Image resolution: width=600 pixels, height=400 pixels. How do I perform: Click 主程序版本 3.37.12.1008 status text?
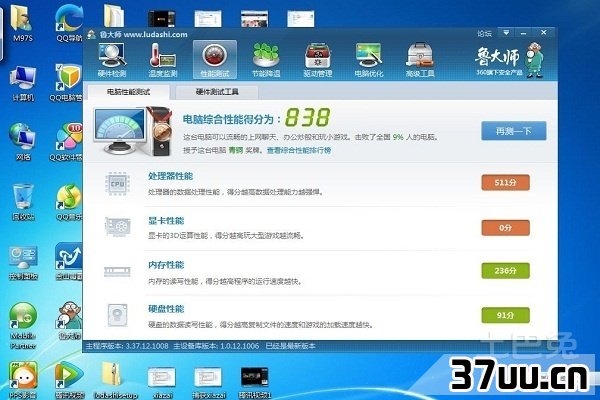coord(127,346)
